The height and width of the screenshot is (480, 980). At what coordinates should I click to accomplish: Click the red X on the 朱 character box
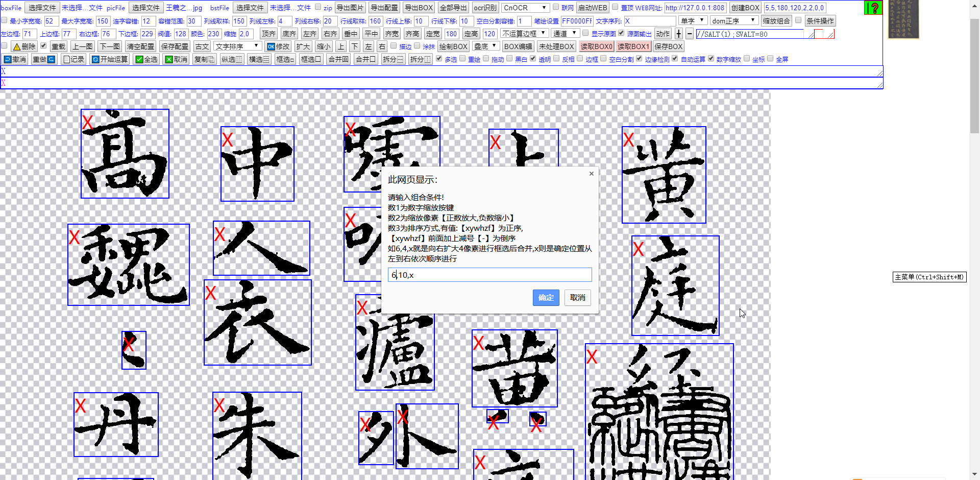(x=219, y=405)
